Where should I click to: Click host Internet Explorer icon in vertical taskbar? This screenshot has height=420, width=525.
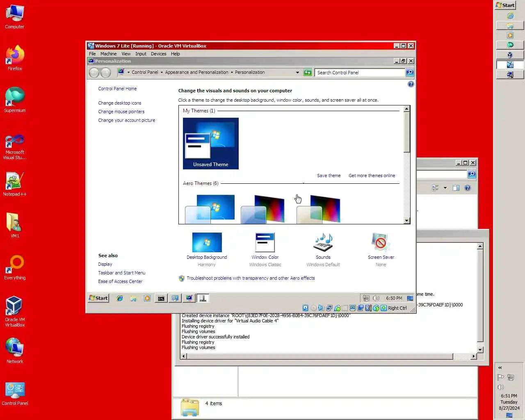510,16
